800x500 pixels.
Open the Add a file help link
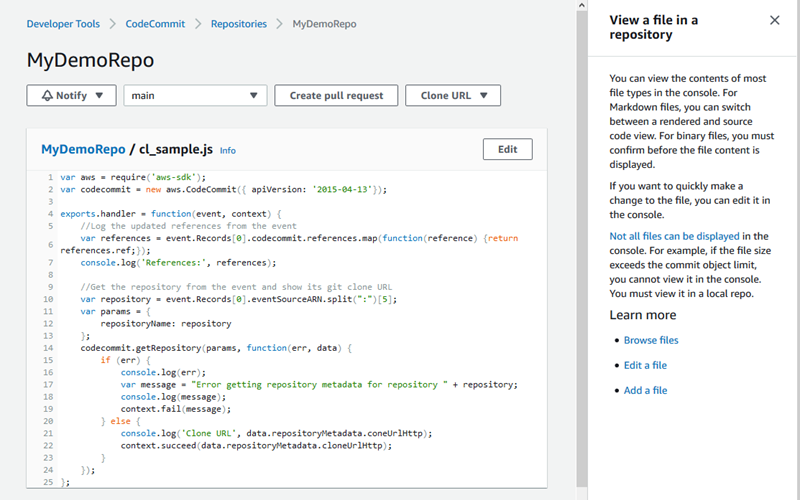645,391
